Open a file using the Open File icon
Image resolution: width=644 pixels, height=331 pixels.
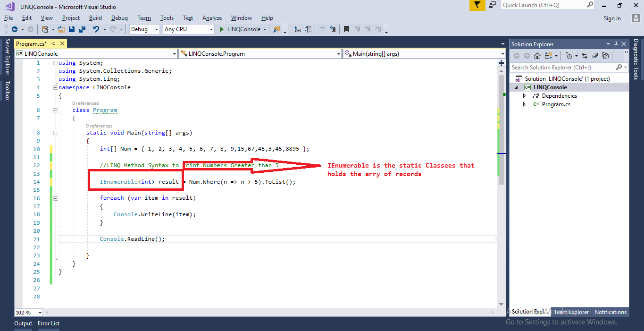[x=61, y=29]
